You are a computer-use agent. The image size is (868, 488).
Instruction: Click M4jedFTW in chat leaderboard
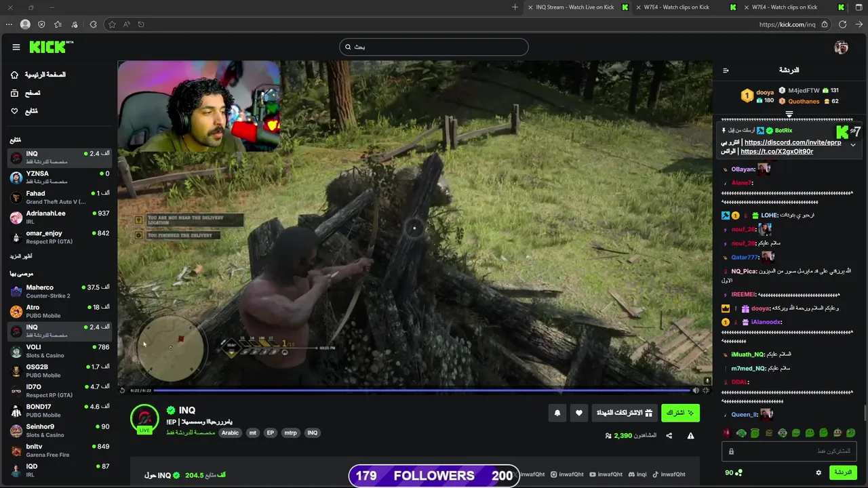[x=804, y=90]
